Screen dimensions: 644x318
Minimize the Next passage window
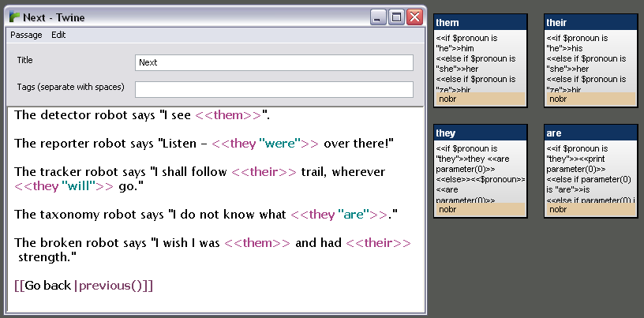[379, 17]
